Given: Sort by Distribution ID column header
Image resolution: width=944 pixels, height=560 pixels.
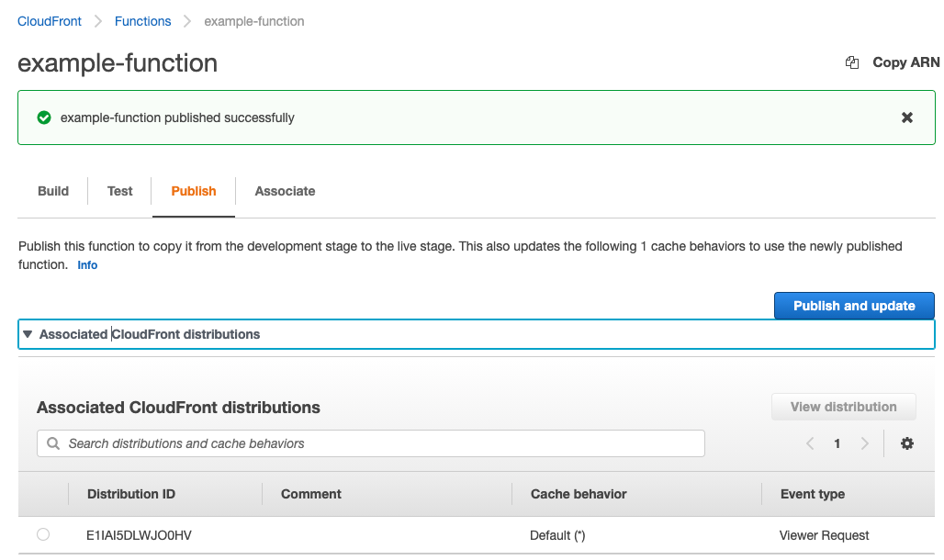Looking at the screenshot, I should tap(131, 495).
